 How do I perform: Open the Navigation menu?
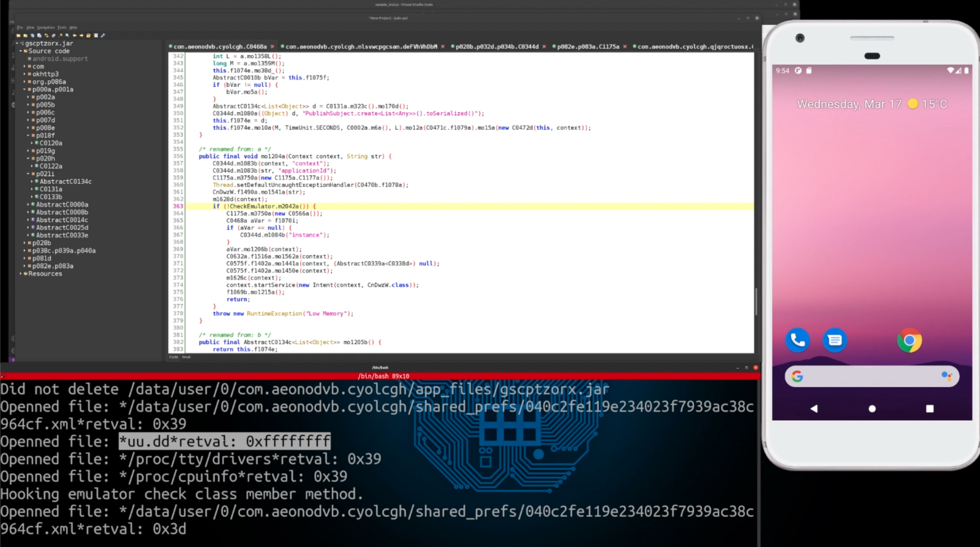pos(45,28)
